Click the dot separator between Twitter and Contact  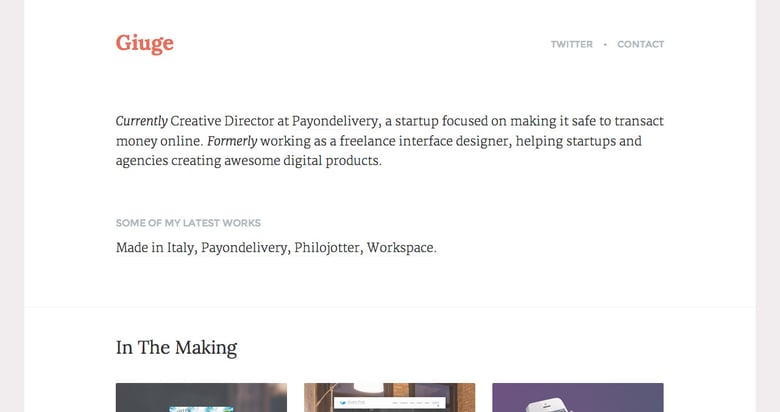pos(605,44)
